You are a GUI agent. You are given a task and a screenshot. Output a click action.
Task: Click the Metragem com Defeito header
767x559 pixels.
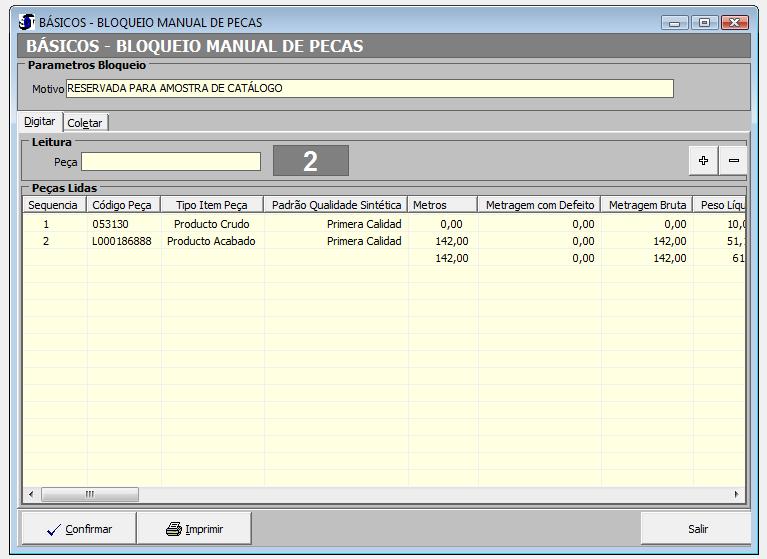pyautogui.click(x=539, y=205)
